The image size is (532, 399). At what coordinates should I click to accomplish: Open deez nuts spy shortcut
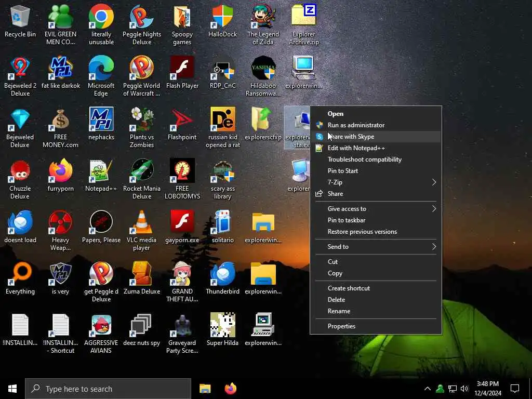[x=142, y=330]
